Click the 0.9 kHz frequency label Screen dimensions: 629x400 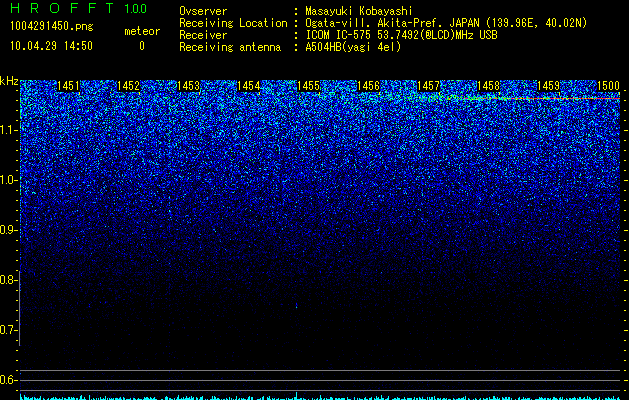8,230
